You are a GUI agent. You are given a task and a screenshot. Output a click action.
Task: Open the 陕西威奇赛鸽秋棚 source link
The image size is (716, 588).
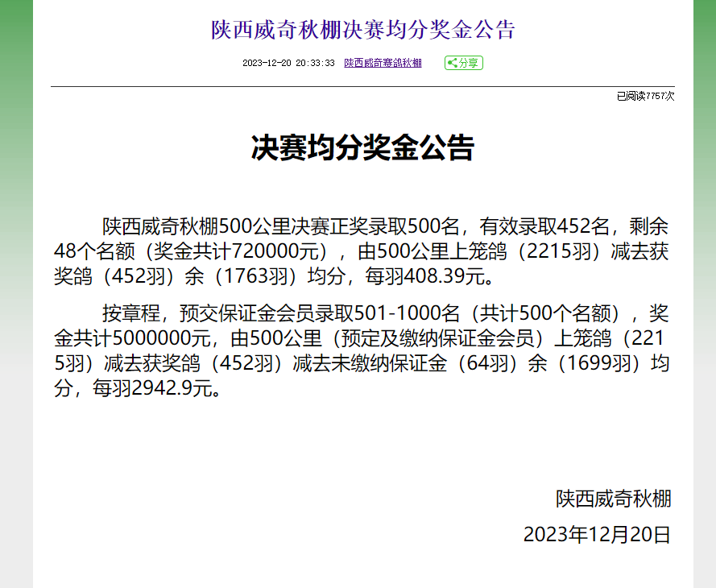pos(383,63)
